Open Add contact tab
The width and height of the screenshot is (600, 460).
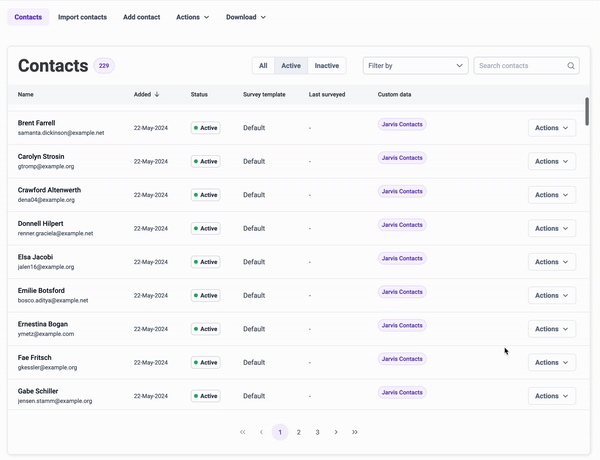coord(142,17)
